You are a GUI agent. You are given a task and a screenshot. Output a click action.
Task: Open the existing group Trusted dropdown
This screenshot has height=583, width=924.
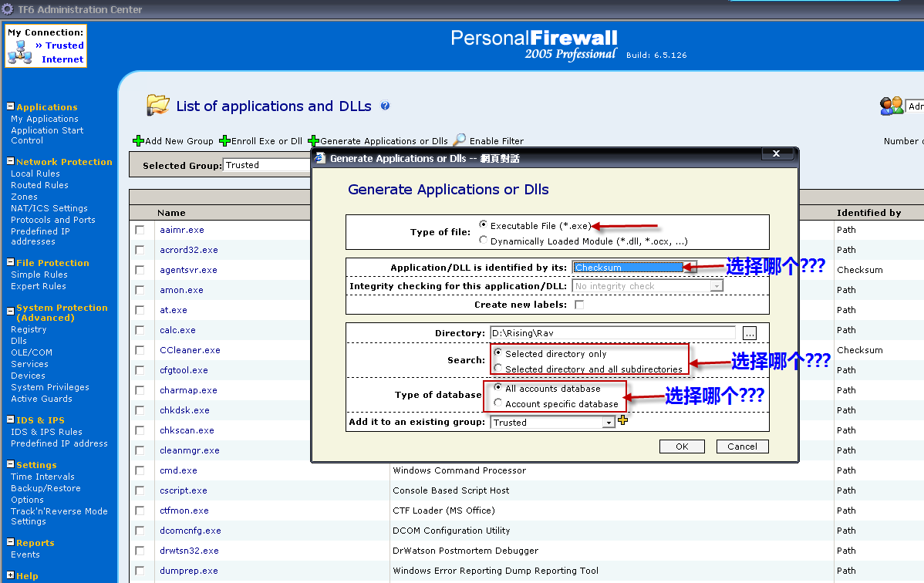click(x=552, y=422)
